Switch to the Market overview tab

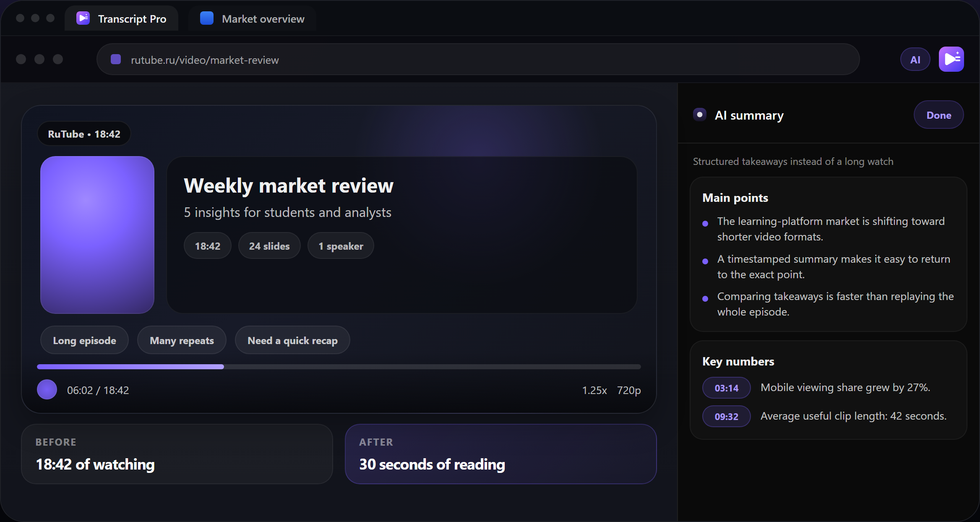[252, 18]
